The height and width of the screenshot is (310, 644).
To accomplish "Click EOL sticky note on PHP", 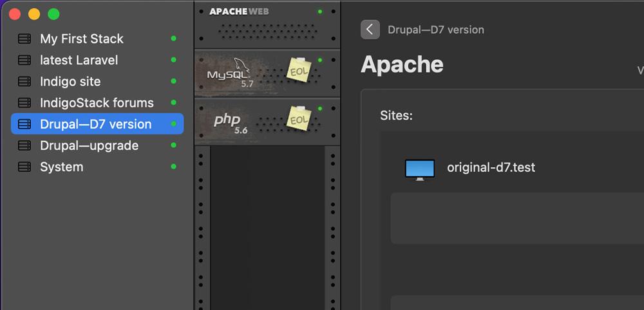I will tap(299, 118).
